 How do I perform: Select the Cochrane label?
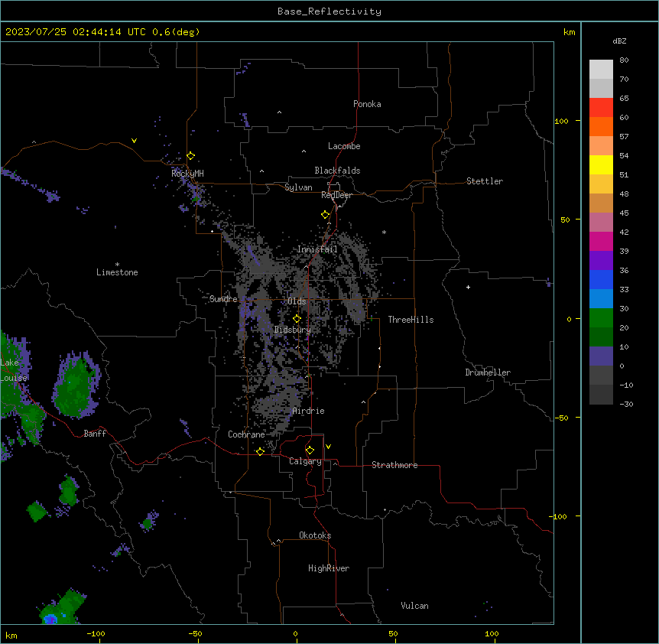pyautogui.click(x=246, y=434)
